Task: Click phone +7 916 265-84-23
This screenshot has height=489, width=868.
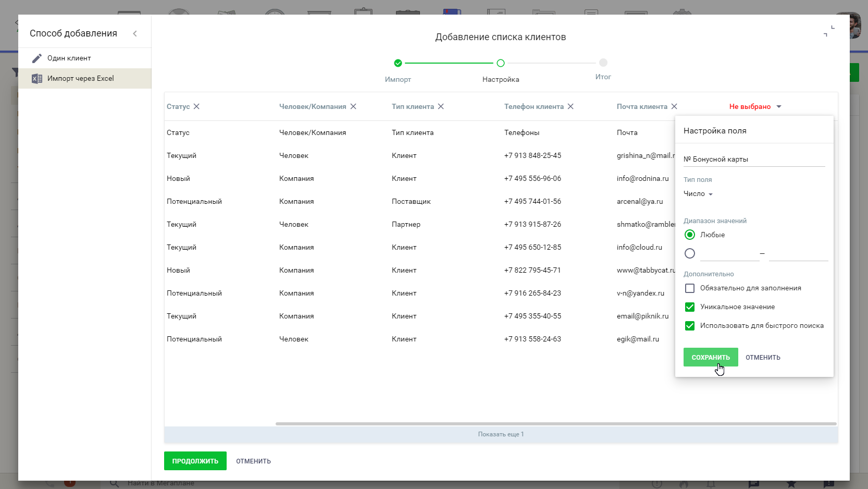Action: tap(532, 293)
